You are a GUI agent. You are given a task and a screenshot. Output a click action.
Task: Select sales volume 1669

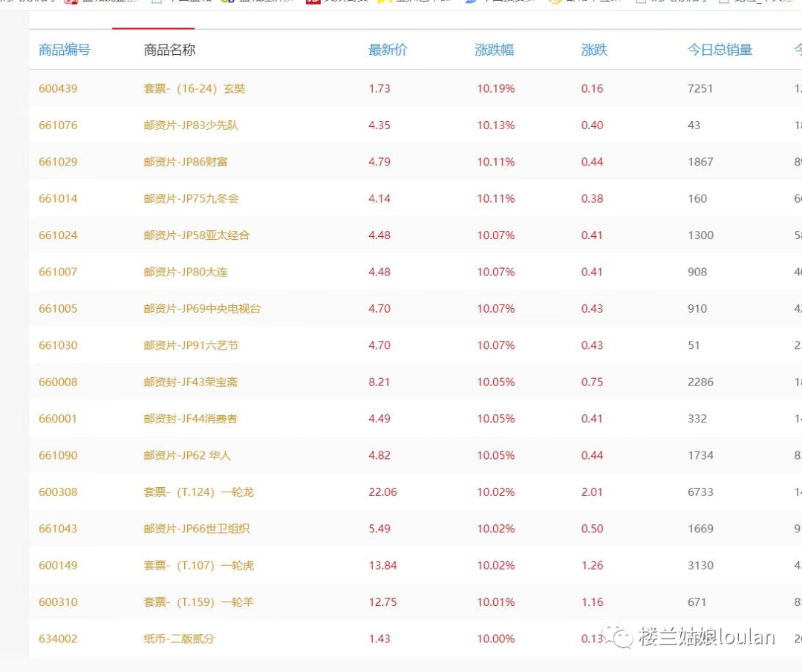700,529
